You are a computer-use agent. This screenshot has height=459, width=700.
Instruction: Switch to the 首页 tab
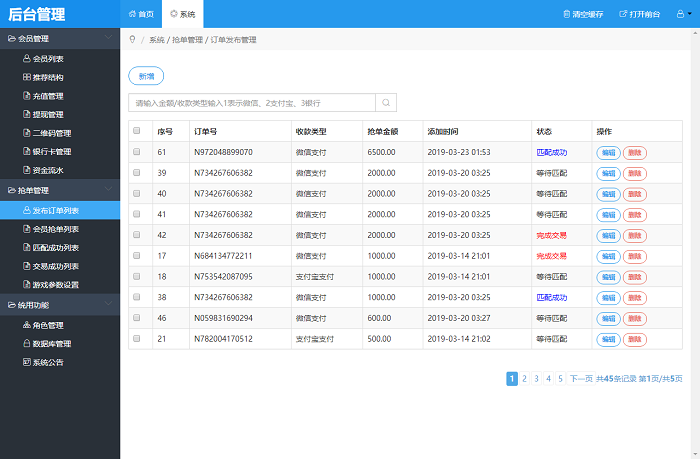141,14
